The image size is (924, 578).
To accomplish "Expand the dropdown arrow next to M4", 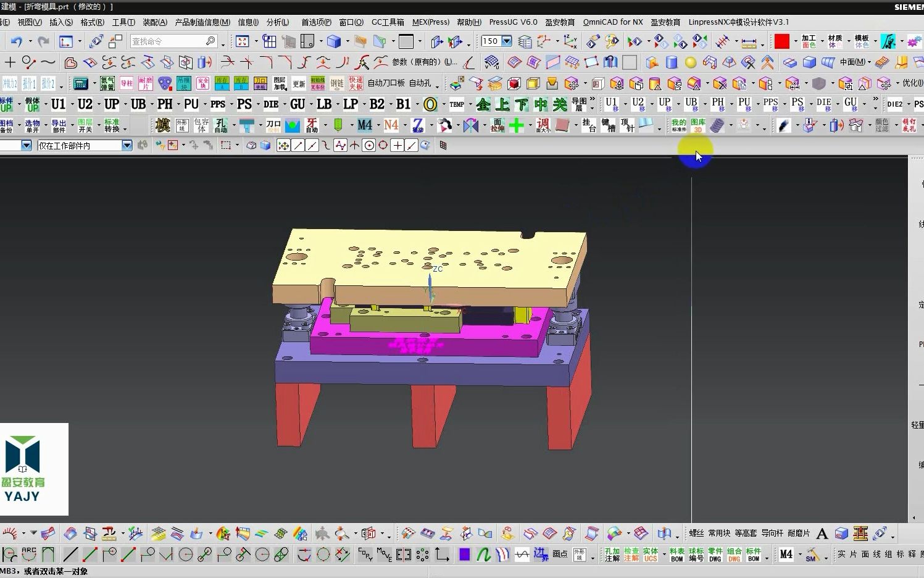I will click(378, 125).
